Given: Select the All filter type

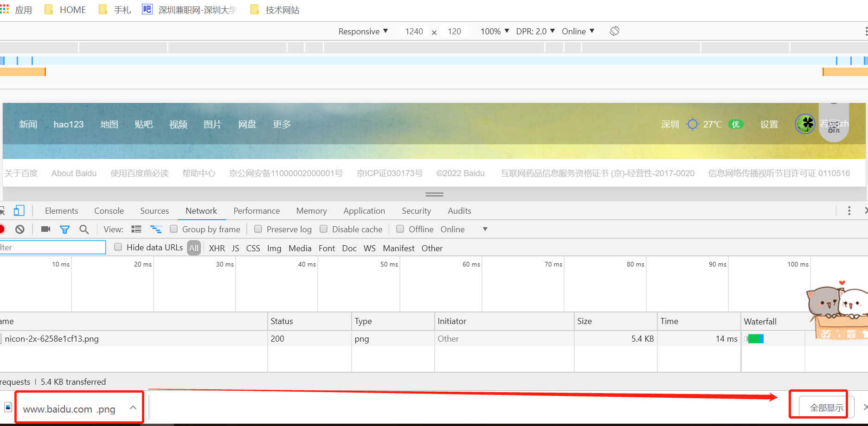Looking at the screenshot, I should coord(194,248).
